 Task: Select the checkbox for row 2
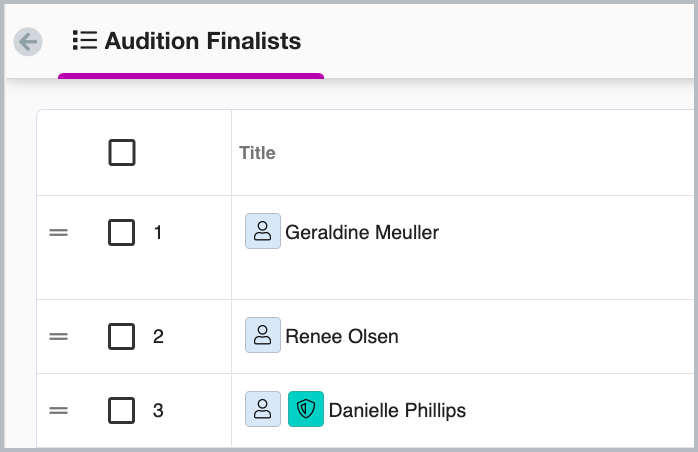pos(122,336)
